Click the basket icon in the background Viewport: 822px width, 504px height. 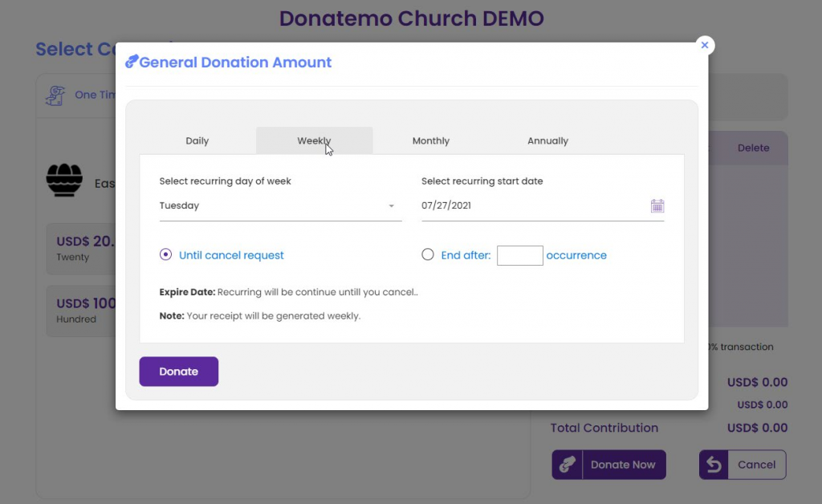pyautogui.click(x=64, y=180)
